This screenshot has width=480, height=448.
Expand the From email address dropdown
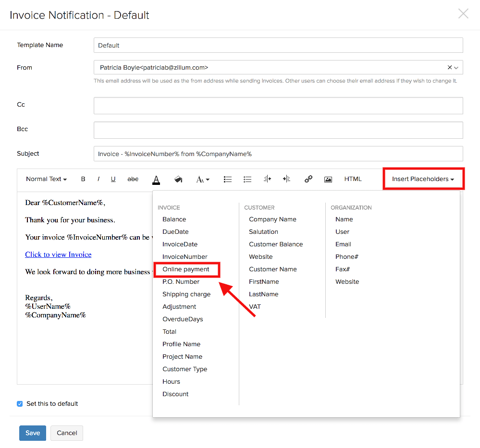coord(456,68)
